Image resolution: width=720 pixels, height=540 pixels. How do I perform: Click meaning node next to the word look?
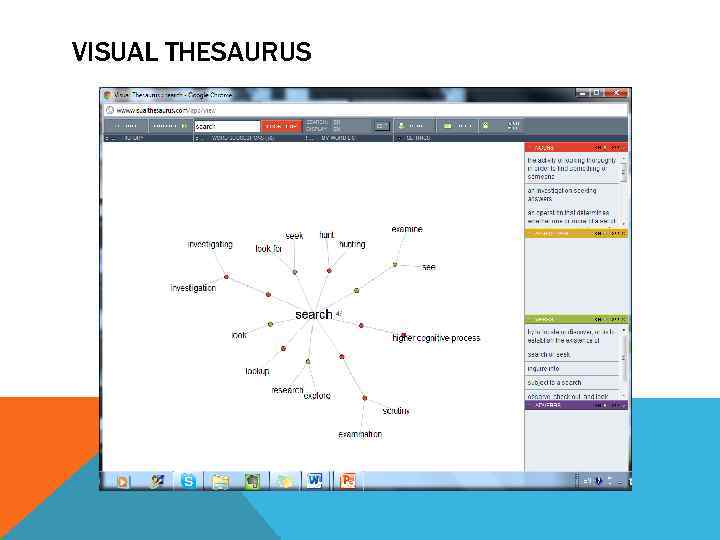[x=270, y=324]
